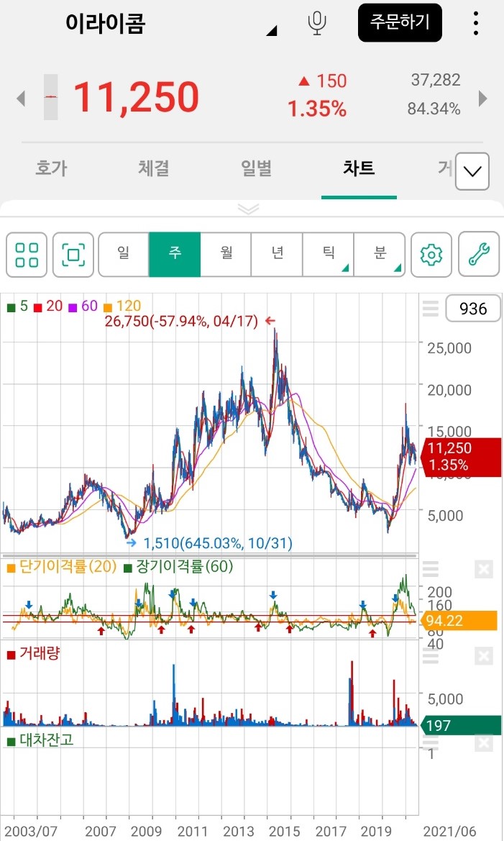504x841 pixels.
Task: Tap the green 197 volume tag
Action: (x=462, y=726)
